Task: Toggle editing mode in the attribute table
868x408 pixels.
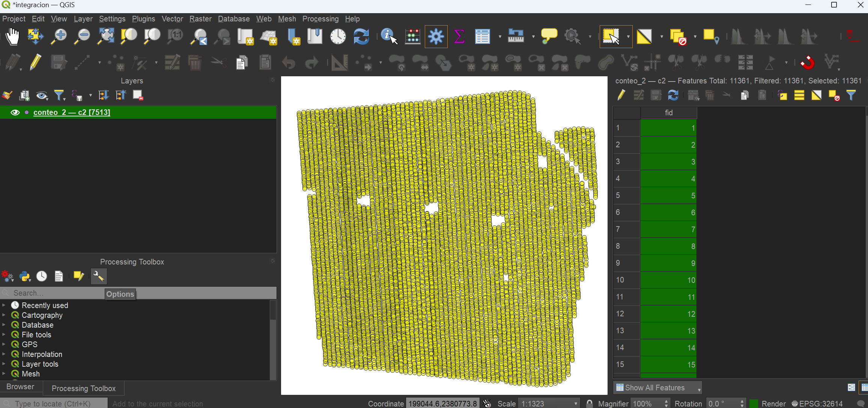Action: [621, 95]
